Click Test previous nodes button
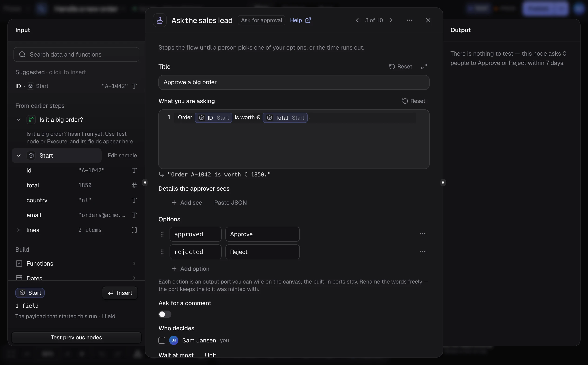This screenshot has height=365, width=588. (76, 337)
